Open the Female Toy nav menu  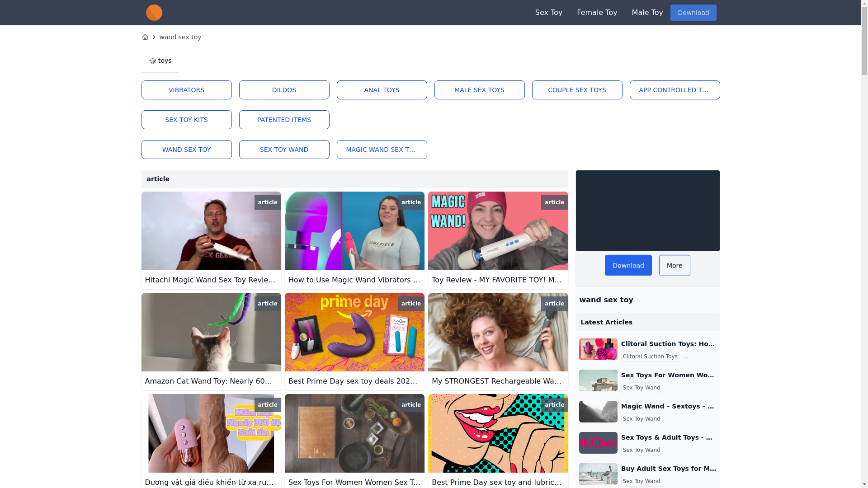tap(597, 13)
